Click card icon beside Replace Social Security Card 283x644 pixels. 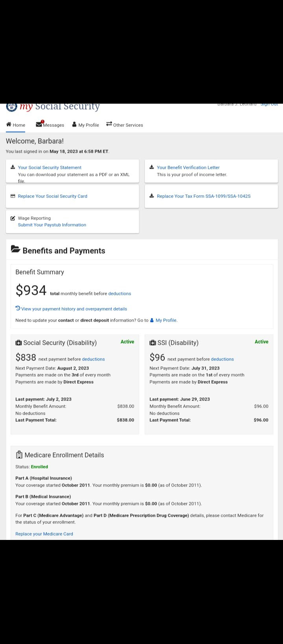(13, 196)
